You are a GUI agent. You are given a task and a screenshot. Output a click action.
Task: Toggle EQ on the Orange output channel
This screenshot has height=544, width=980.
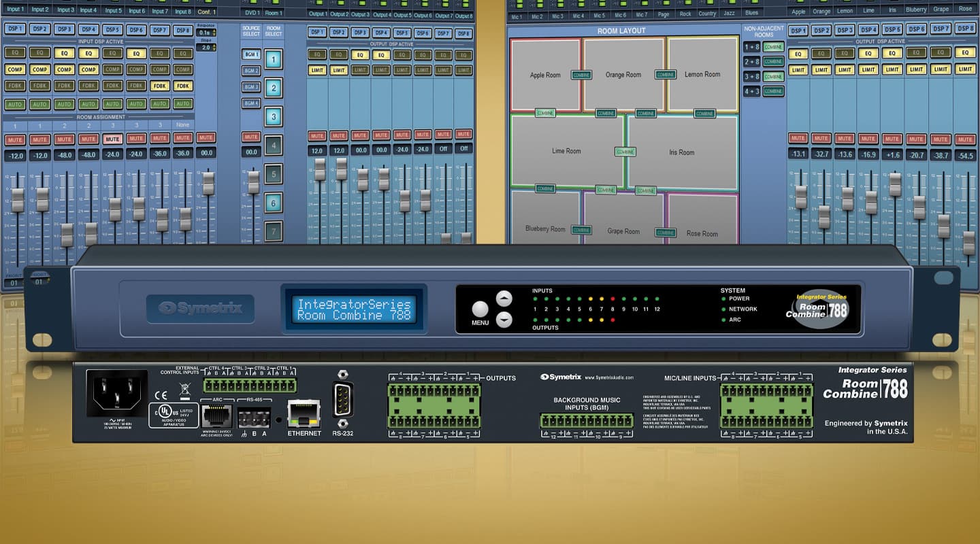[821, 54]
